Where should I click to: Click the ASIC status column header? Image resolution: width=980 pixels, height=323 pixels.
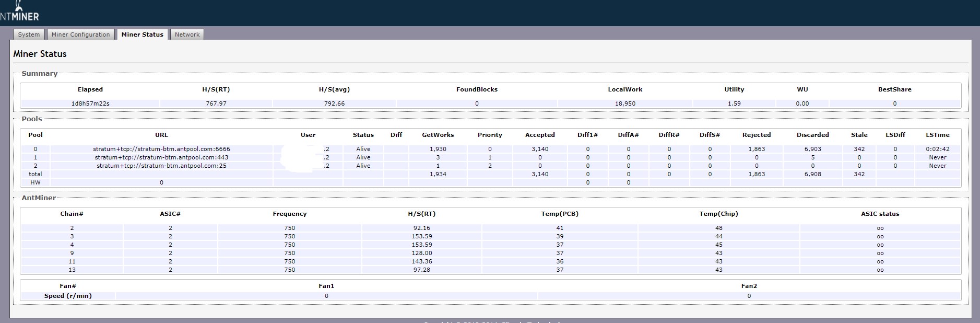point(880,214)
